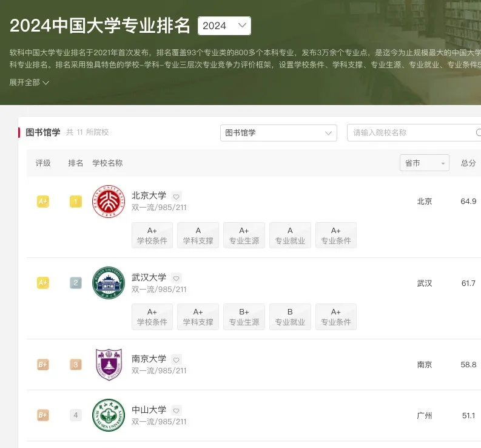Viewport: 481px width, 448px height.
Task: Click the 2024中国大学专业排名 page title
Action: pos(100,25)
